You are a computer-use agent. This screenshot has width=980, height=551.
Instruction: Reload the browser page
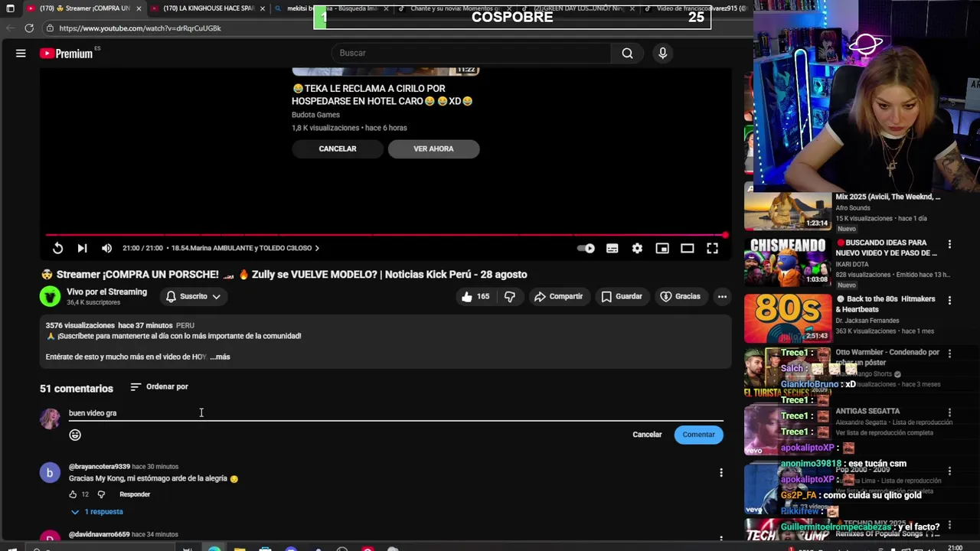[29, 28]
